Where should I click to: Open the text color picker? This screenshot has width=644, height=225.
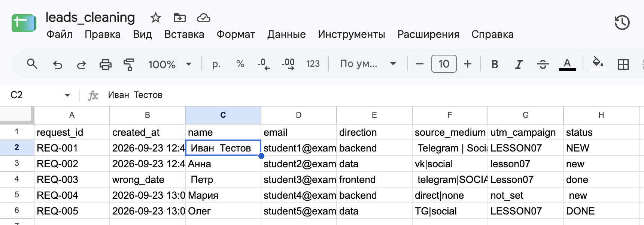point(567,64)
